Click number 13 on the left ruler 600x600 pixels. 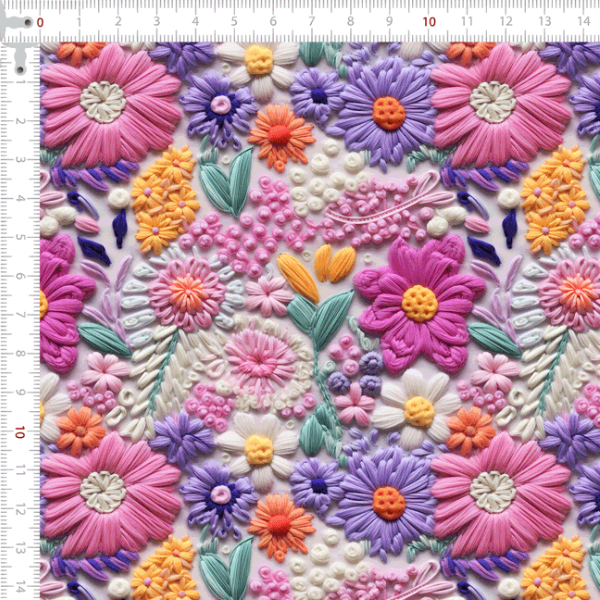click(19, 549)
